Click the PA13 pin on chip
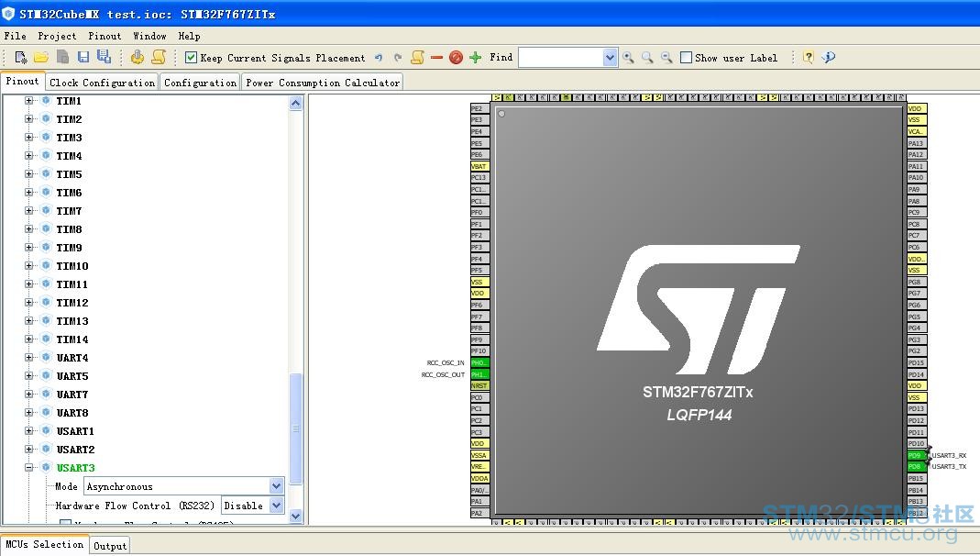Image resolution: width=980 pixels, height=556 pixels. (x=916, y=143)
